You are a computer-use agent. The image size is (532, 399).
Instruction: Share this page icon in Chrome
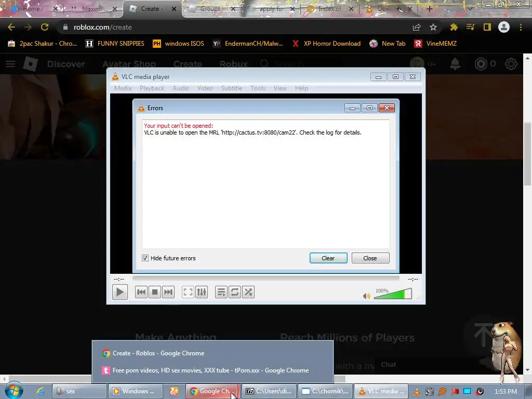[416, 27]
